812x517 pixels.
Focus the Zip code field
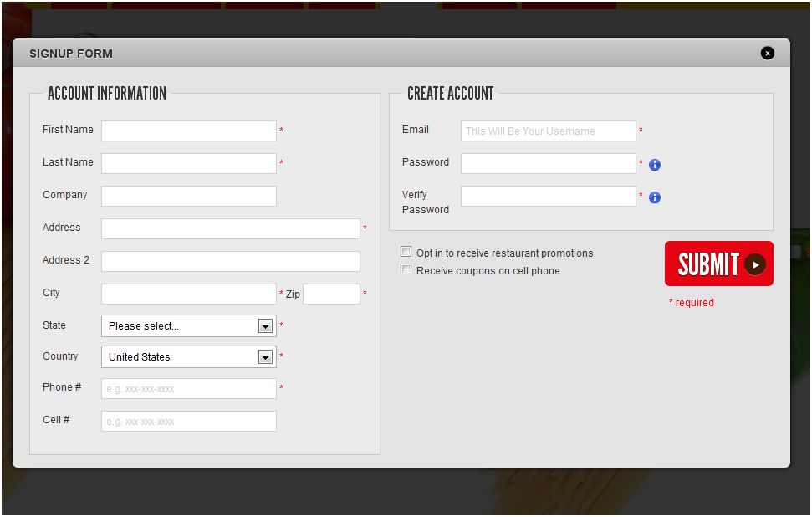click(x=331, y=294)
